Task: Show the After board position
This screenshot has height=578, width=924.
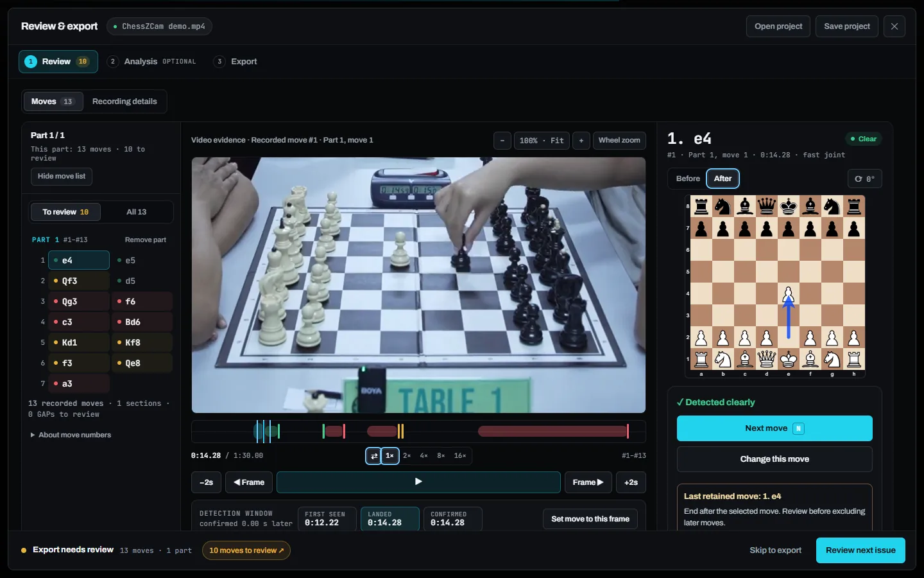Action: tap(723, 179)
